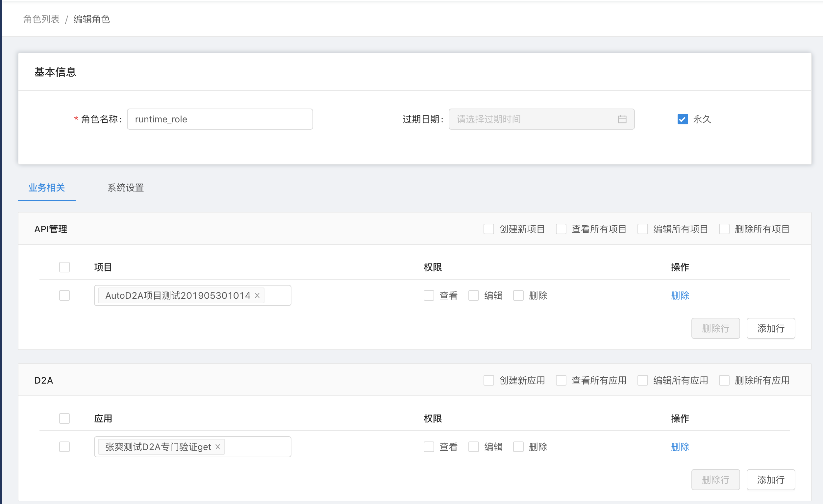Viewport: 823px width, 504px height.
Task: Open the 过期日期 date picker
Action: click(x=535, y=119)
